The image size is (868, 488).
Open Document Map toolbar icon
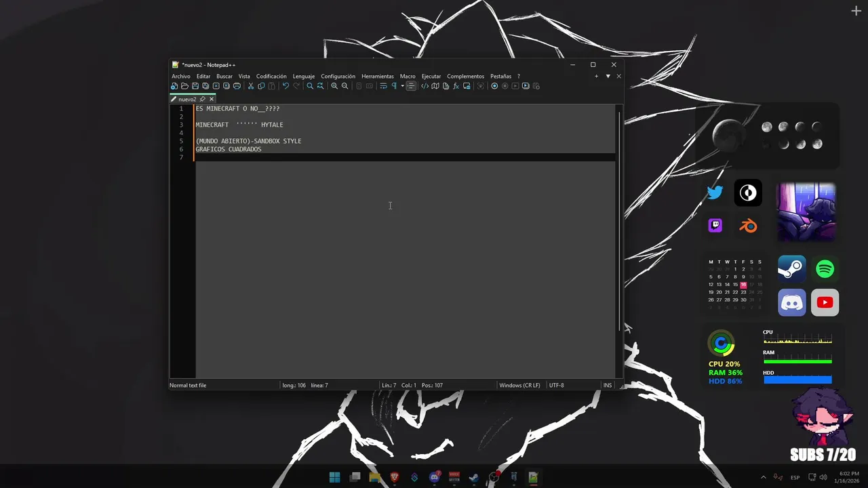[x=435, y=86]
